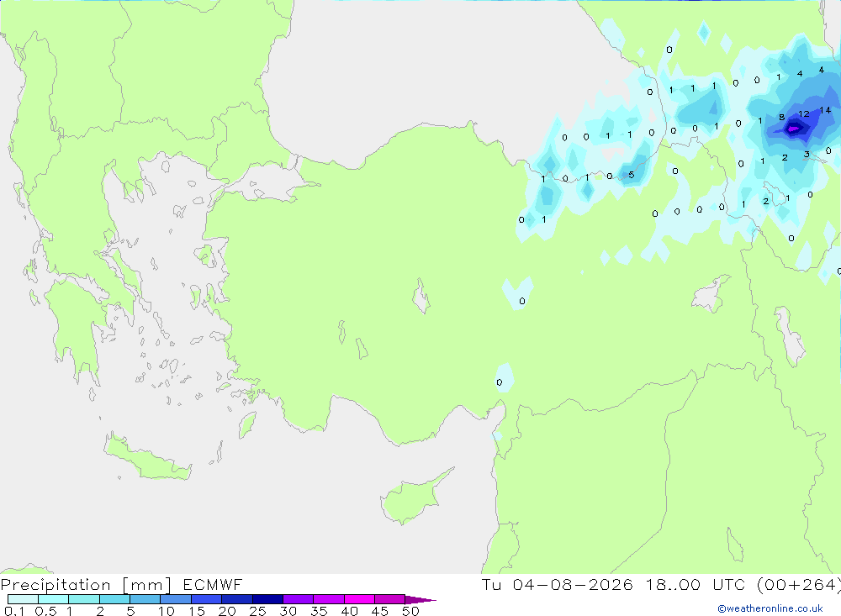Click the '12' precipitation value on the map
Image resolution: width=841 pixels, height=616 pixels.
click(803, 114)
